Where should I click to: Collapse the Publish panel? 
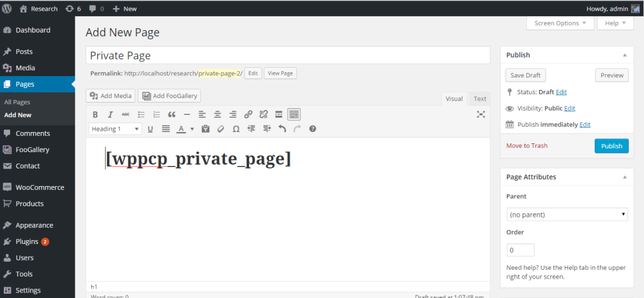pos(624,55)
